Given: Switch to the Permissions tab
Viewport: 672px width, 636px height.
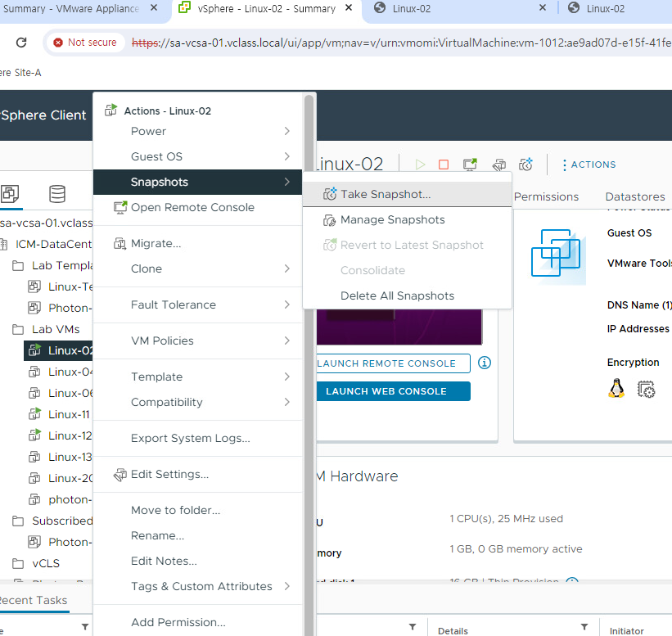Looking at the screenshot, I should click(546, 196).
